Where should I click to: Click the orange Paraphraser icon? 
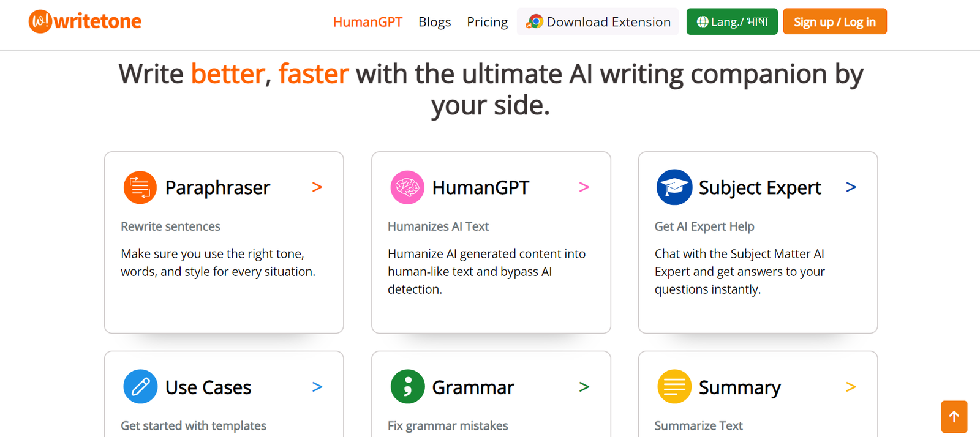pyautogui.click(x=140, y=187)
